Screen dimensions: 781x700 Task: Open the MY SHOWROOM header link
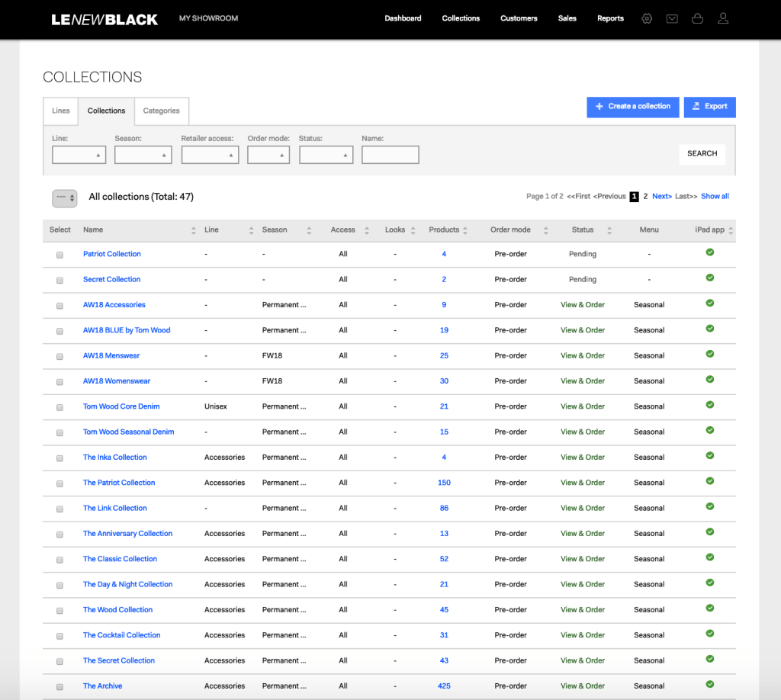pyautogui.click(x=208, y=18)
